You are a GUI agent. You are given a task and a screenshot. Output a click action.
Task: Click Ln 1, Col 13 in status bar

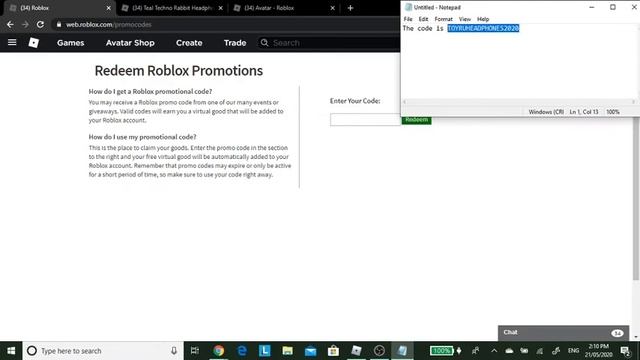[x=584, y=112]
